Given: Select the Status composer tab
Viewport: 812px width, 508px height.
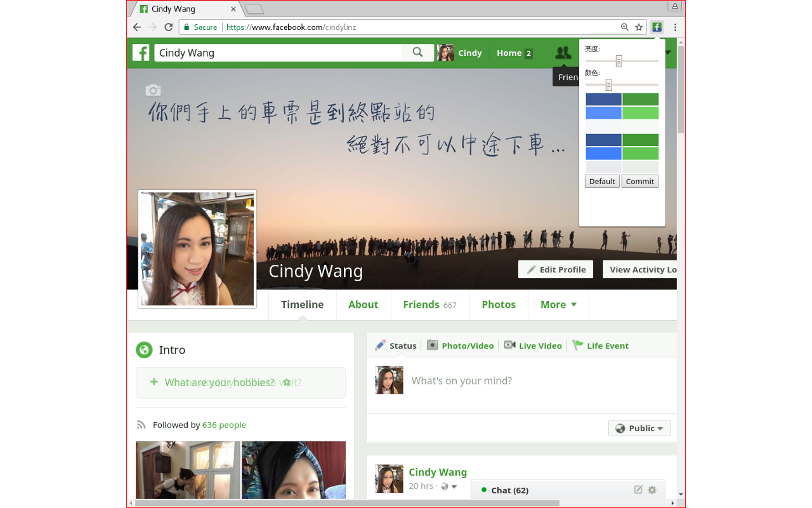Looking at the screenshot, I should (x=396, y=345).
